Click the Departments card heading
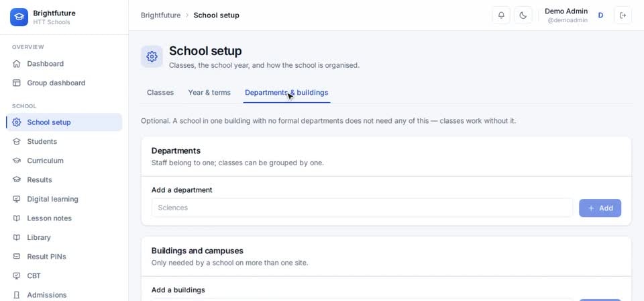This screenshot has width=644, height=301. click(176, 150)
